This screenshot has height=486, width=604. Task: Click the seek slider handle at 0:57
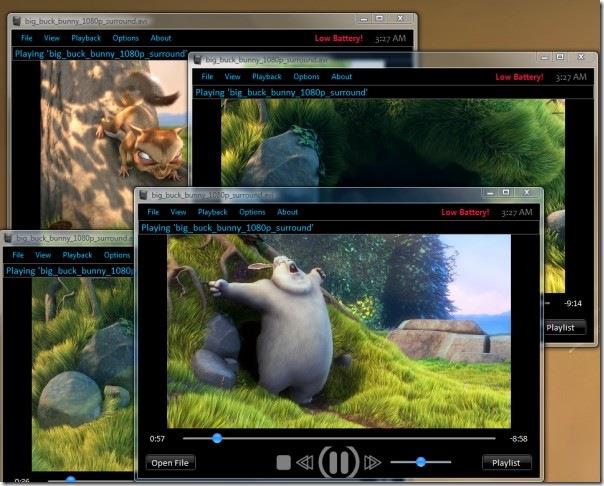pos(217,438)
